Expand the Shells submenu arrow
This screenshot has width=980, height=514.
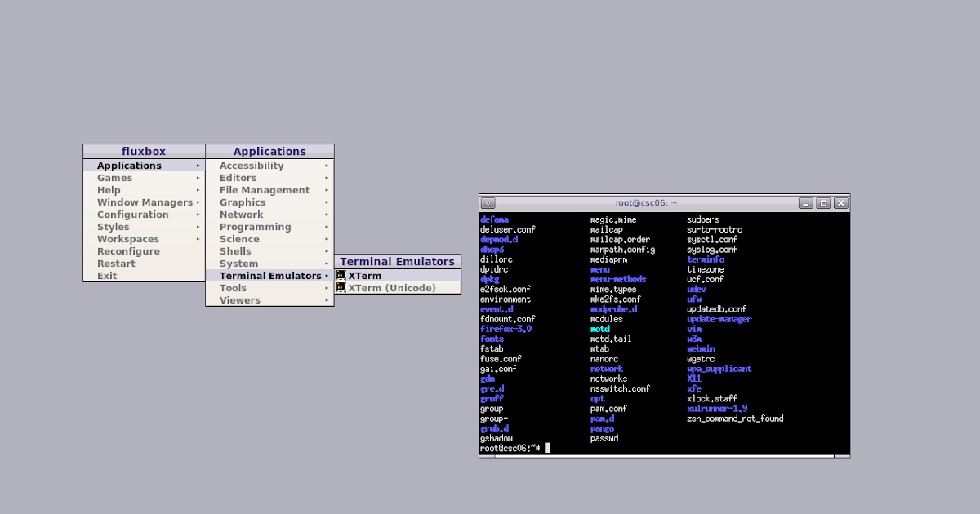point(327,251)
